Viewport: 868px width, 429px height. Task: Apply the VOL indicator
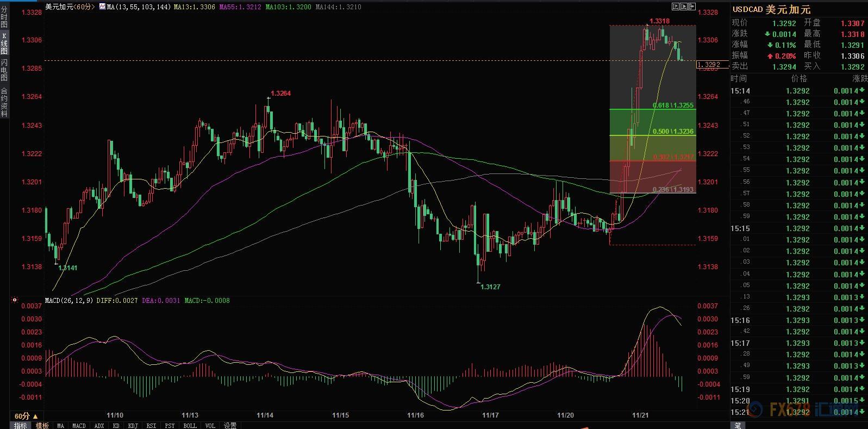(x=210, y=426)
